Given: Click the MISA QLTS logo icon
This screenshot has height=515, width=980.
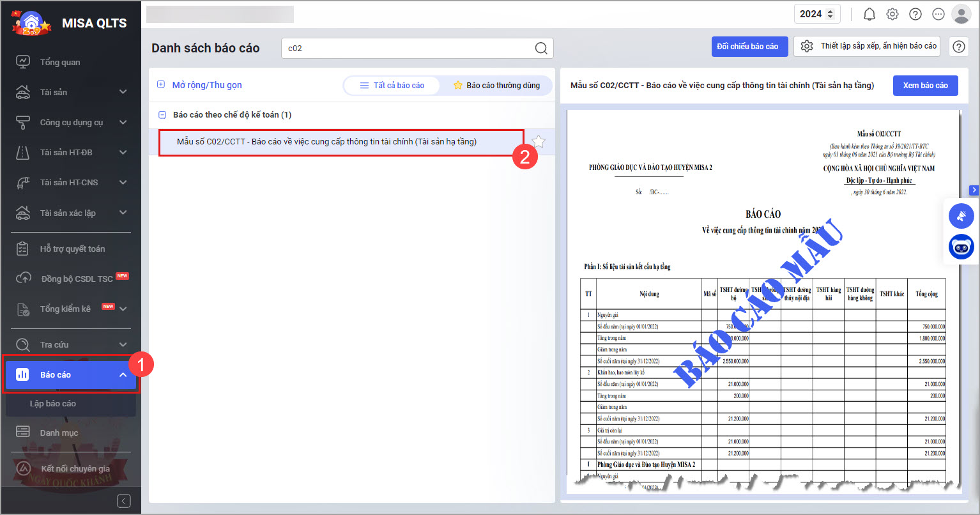Looking at the screenshot, I should pos(31,24).
